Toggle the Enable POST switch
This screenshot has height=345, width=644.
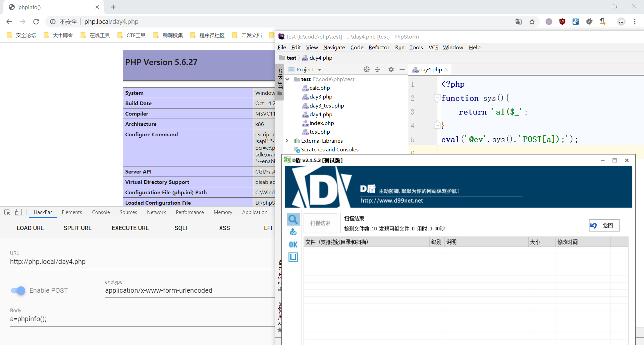click(x=18, y=290)
